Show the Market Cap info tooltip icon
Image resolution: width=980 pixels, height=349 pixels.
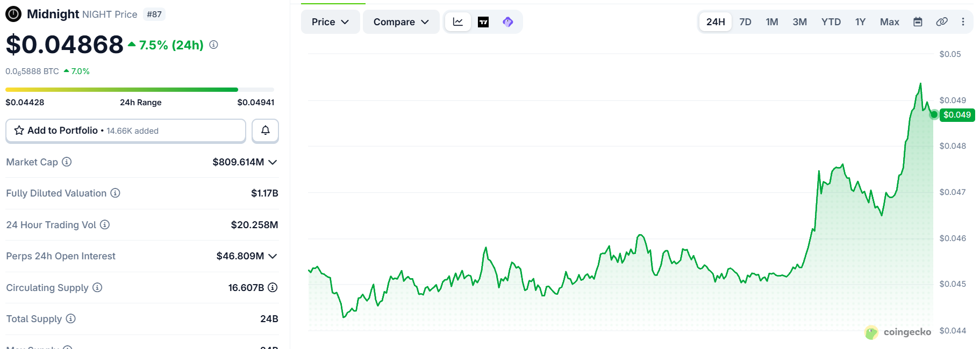tap(67, 162)
